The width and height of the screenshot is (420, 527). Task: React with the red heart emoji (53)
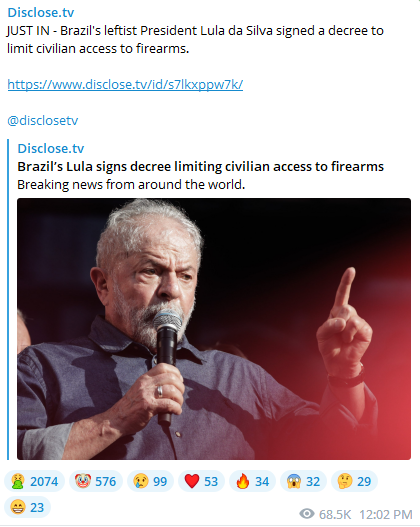tap(201, 481)
